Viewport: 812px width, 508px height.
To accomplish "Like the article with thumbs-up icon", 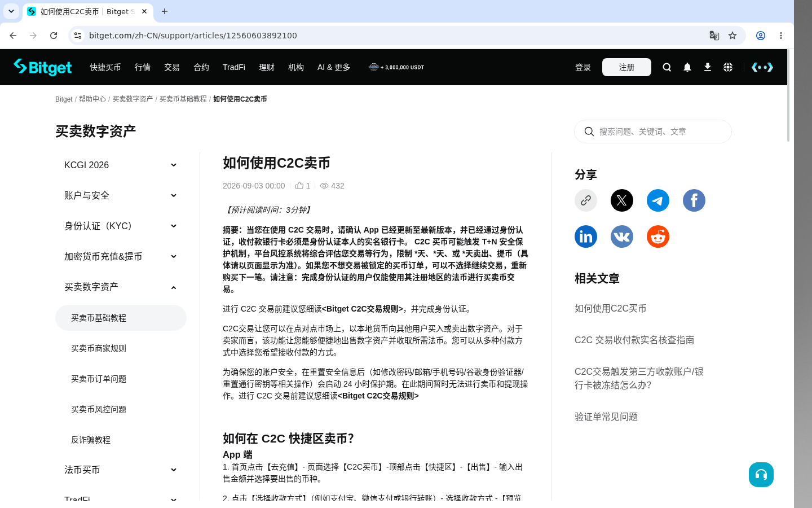I will 299,186.
